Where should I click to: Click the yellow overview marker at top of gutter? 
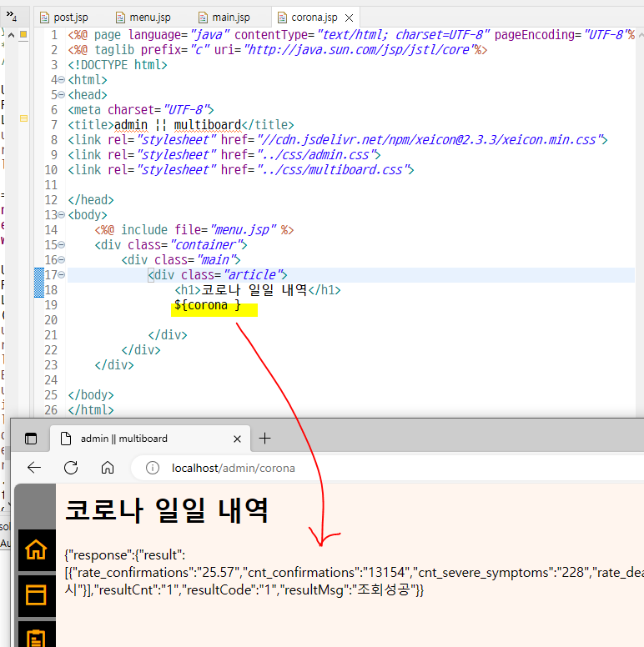coord(23,34)
